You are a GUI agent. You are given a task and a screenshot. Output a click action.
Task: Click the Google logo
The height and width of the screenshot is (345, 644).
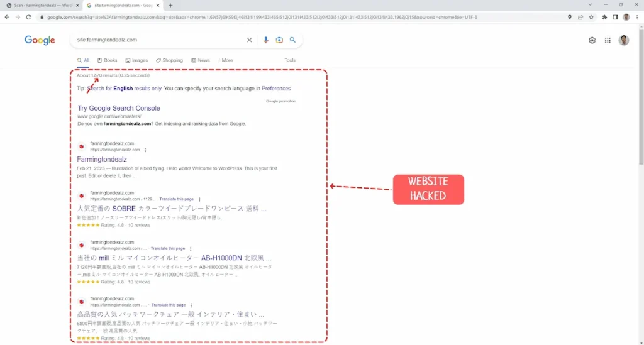(x=40, y=40)
